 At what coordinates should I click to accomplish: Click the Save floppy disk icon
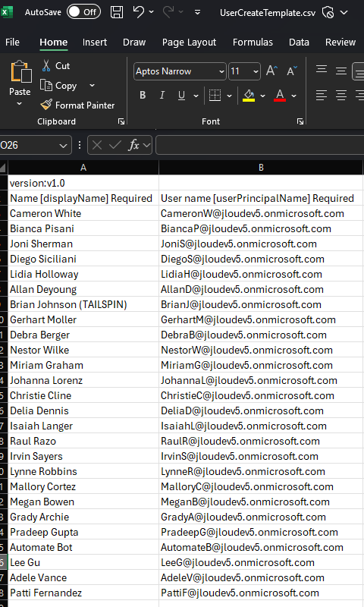pos(117,12)
